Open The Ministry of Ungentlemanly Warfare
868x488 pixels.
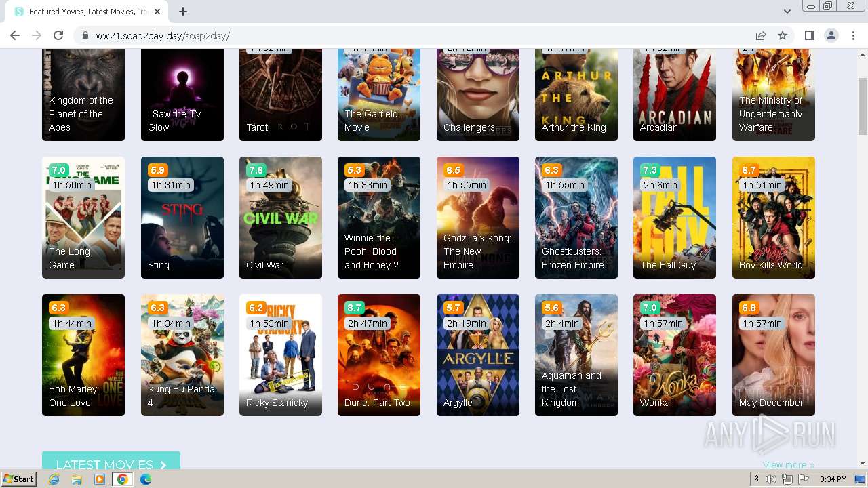(774, 94)
